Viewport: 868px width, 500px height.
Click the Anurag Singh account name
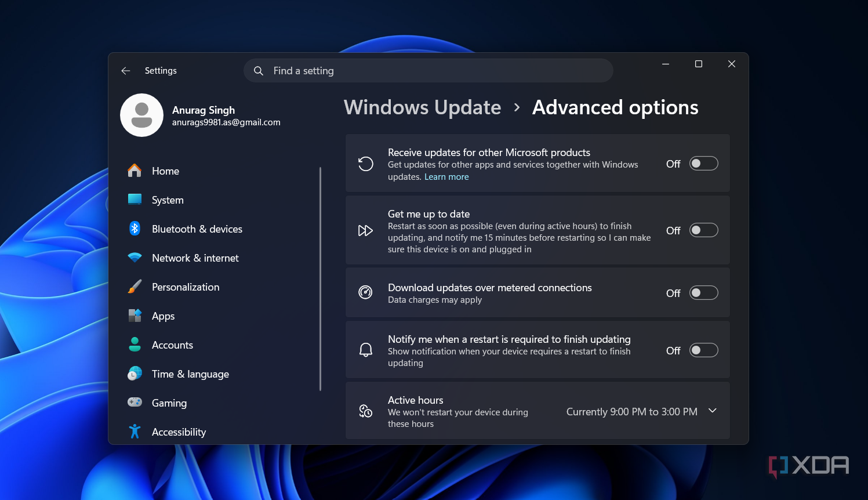point(204,110)
